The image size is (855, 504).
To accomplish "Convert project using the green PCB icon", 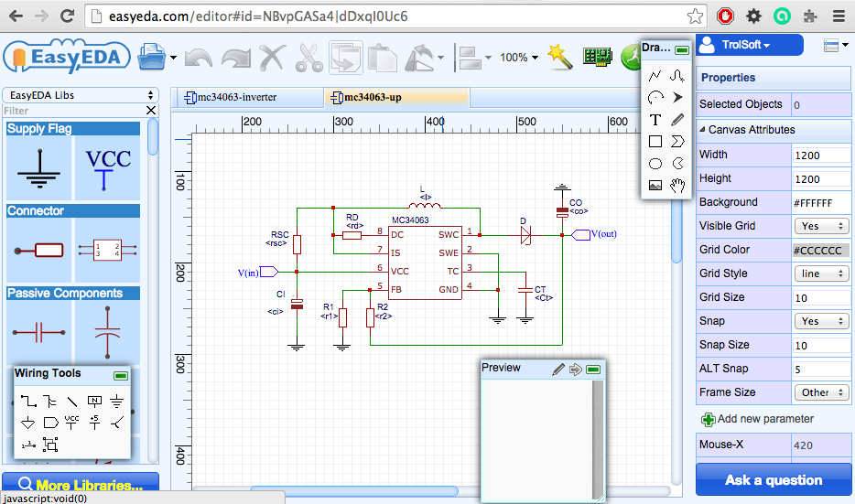I will coord(597,57).
